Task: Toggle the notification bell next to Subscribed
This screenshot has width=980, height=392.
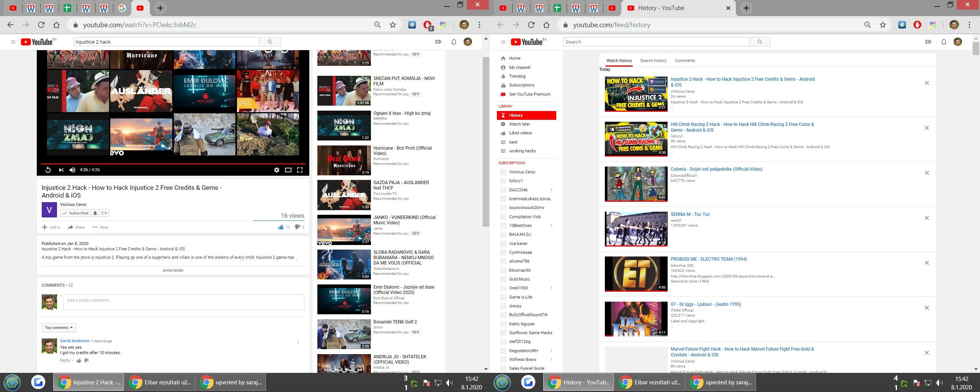Action: pos(95,213)
